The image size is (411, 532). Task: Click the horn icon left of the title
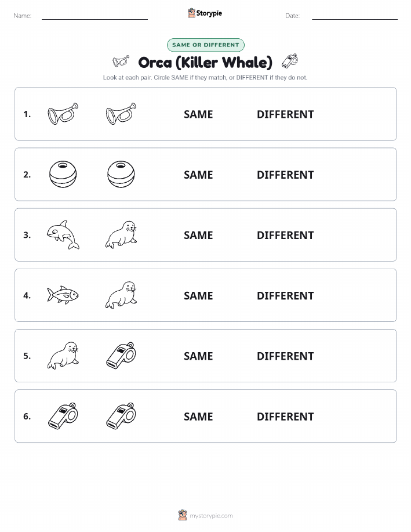tap(121, 61)
